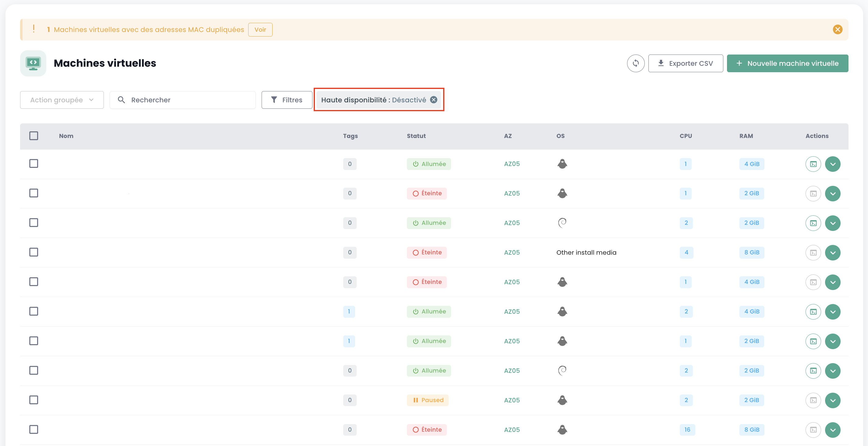Viewport: 868px width, 446px height.
Task: Open the Action groupée dropdown
Action: pyautogui.click(x=62, y=100)
